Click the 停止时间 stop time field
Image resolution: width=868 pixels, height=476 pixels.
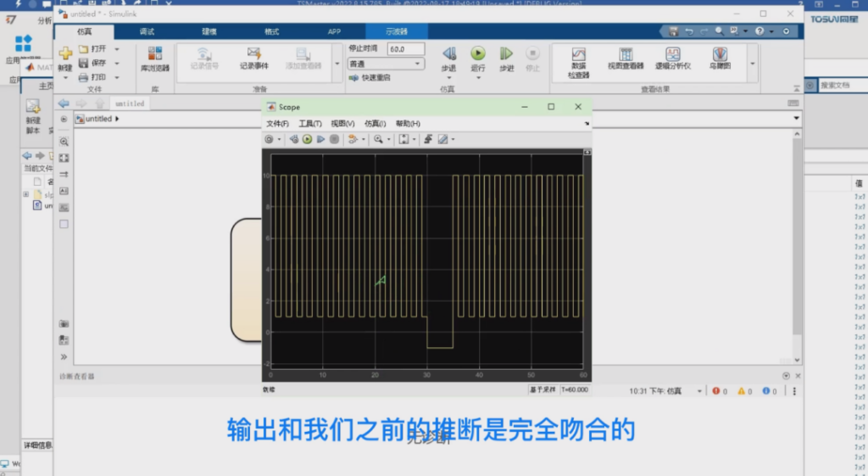click(x=407, y=49)
